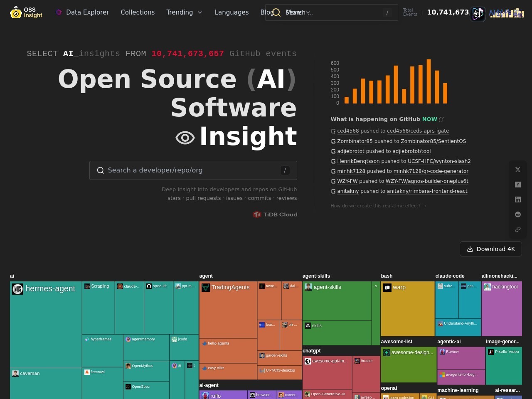
Task: Click the magnifier icon in header search
Action: pyautogui.click(x=276, y=12)
